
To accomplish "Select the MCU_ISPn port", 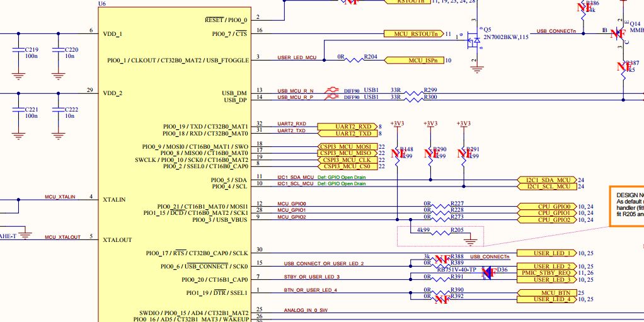I will (x=415, y=60).
